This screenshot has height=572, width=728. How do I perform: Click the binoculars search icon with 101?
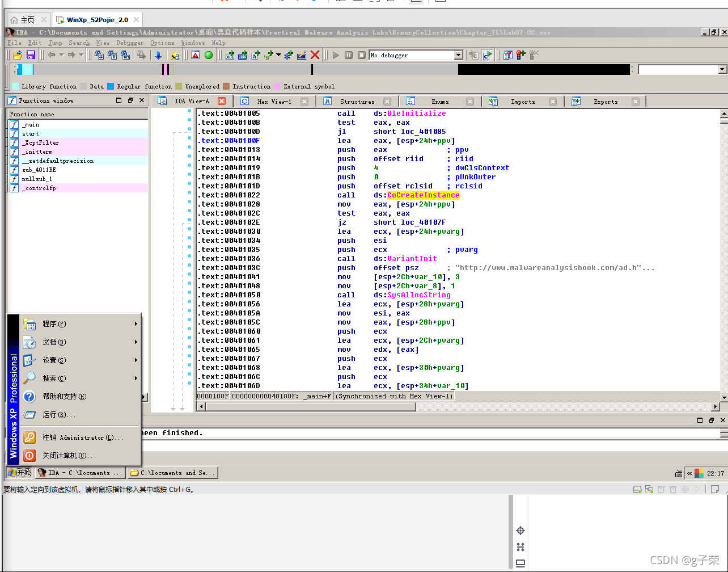(x=125, y=55)
